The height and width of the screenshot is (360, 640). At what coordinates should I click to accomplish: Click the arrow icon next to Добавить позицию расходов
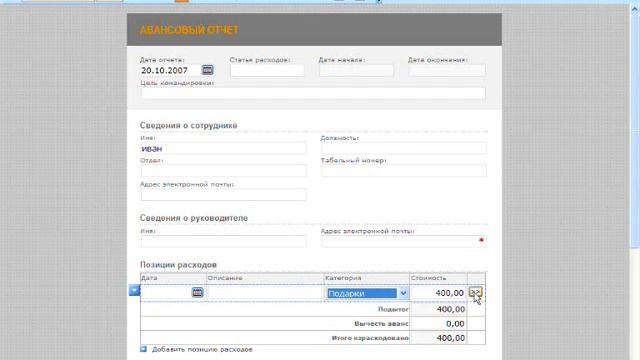143,349
